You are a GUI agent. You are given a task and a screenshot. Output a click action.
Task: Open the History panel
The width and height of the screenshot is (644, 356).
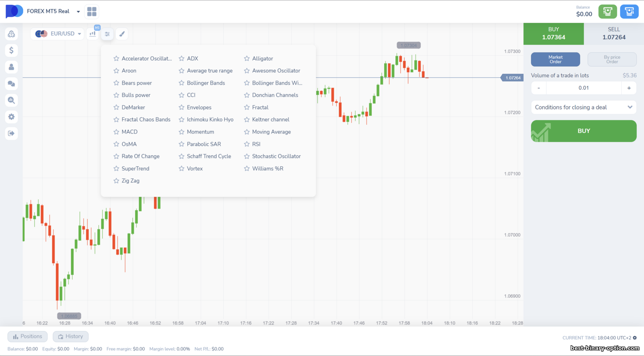(70, 337)
